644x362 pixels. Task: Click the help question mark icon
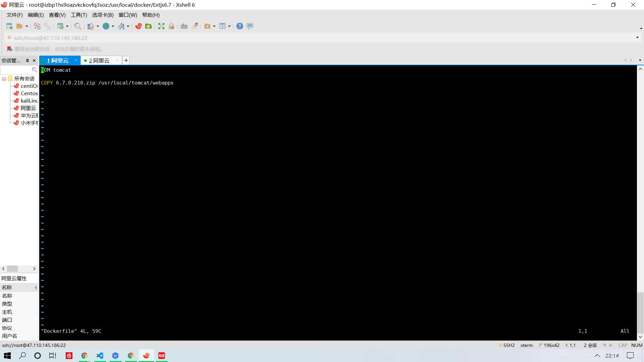[x=239, y=26]
